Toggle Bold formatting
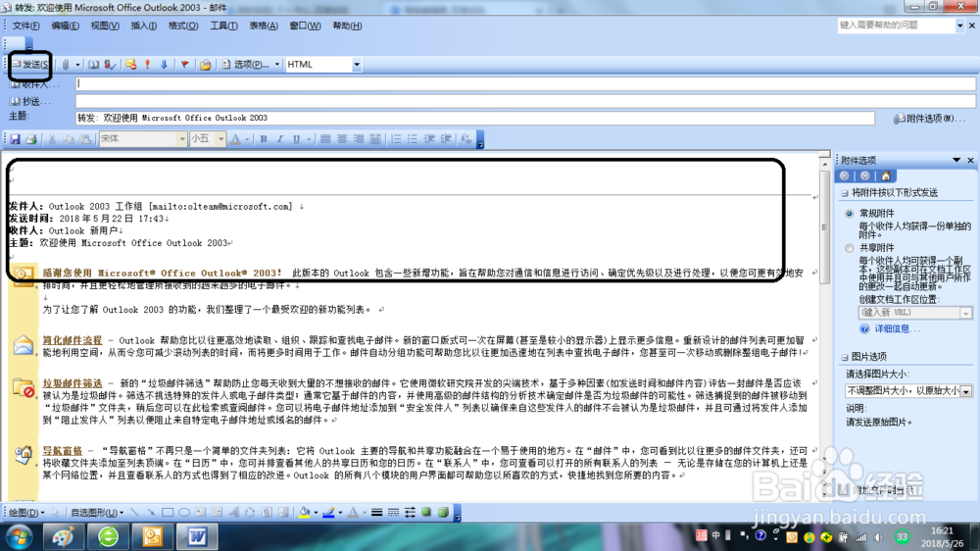This screenshot has width=980, height=551. [x=264, y=139]
